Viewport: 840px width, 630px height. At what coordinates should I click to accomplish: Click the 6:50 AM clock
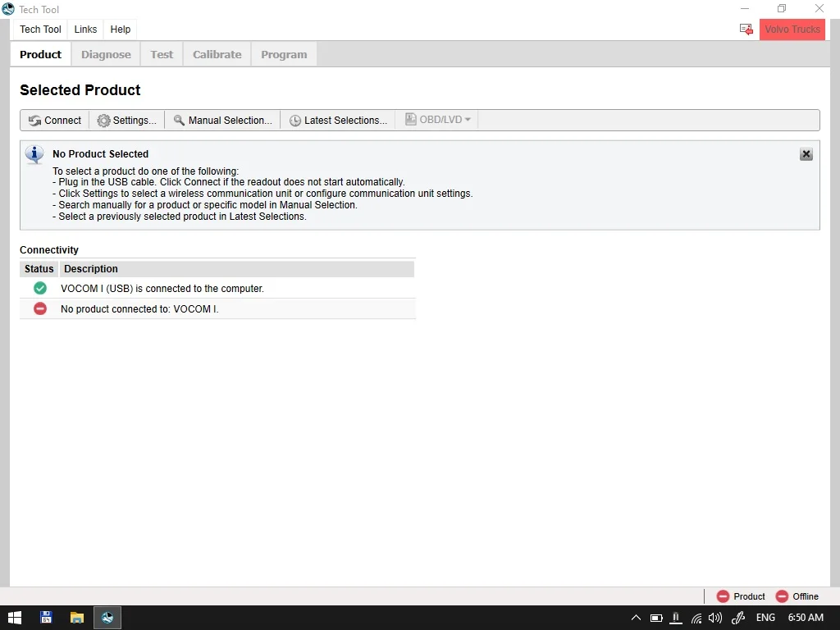coord(806,618)
